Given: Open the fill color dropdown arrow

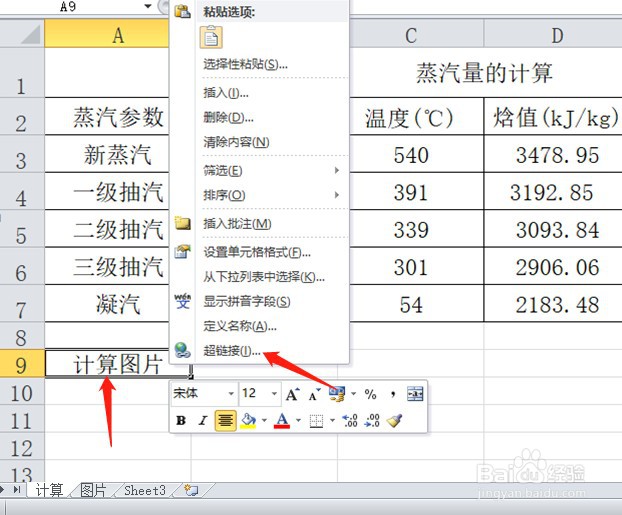Looking at the screenshot, I should (x=264, y=421).
